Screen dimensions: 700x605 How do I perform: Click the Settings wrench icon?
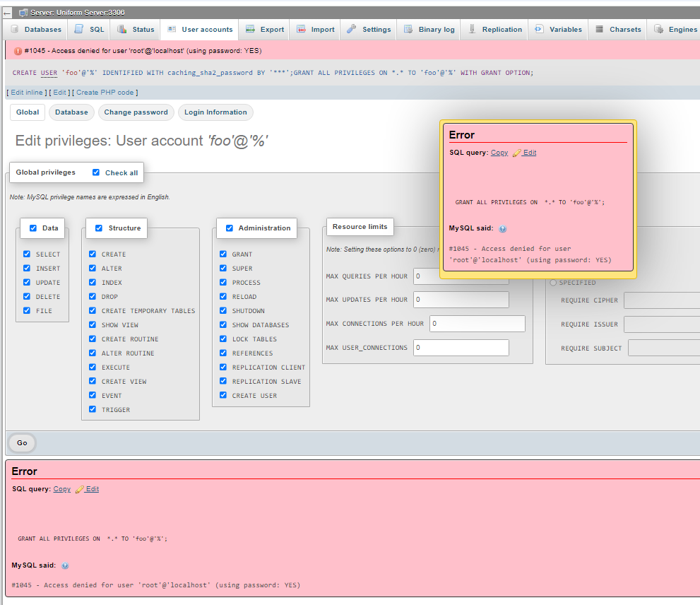(x=352, y=29)
